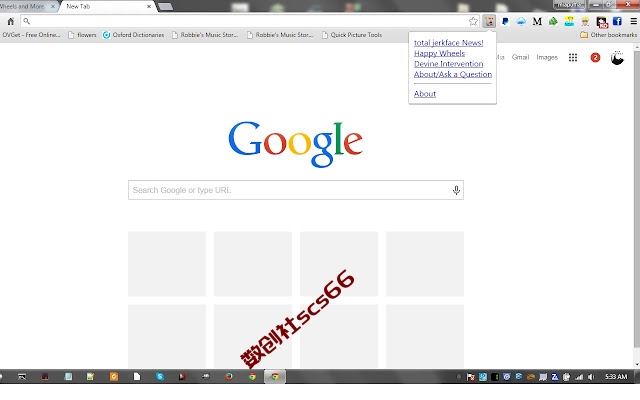Close the New Tab tab
Screen dimensions: 640x400
click(x=149, y=7)
